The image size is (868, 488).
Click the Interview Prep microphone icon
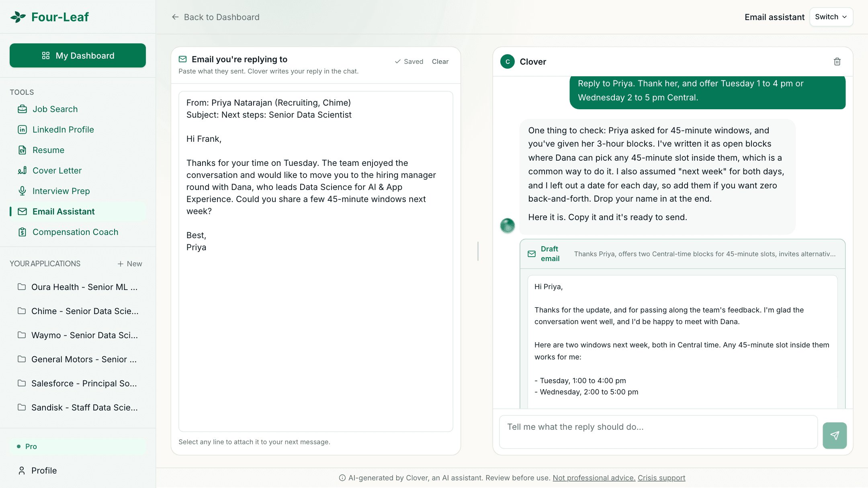[23, 191]
